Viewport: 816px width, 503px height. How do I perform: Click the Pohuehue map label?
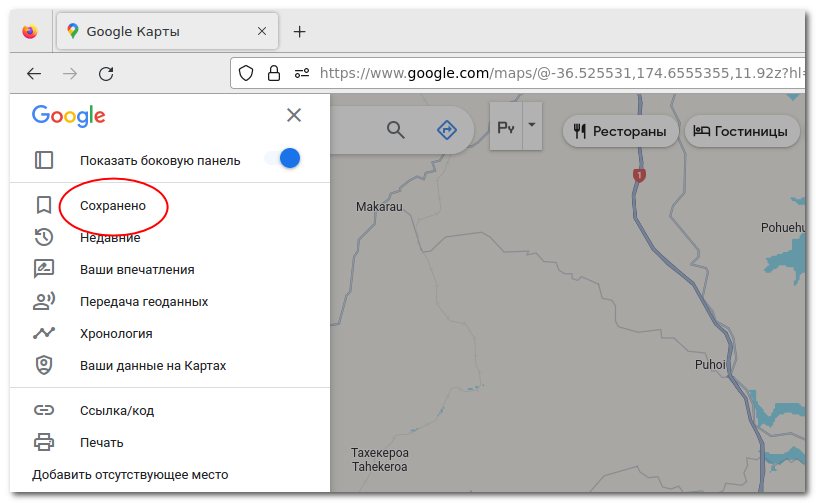tap(783, 227)
